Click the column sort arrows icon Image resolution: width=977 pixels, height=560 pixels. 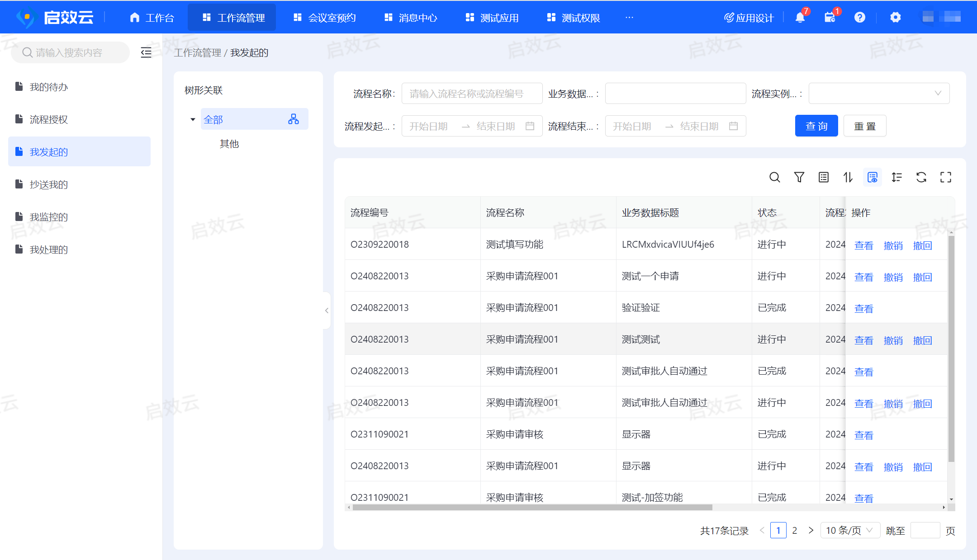[x=848, y=177]
